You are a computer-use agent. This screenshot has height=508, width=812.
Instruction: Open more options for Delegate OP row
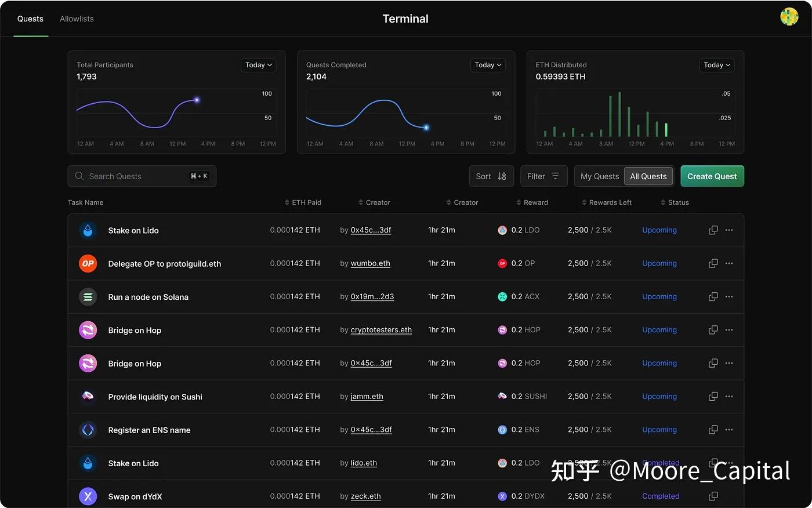[x=729, y=263]
